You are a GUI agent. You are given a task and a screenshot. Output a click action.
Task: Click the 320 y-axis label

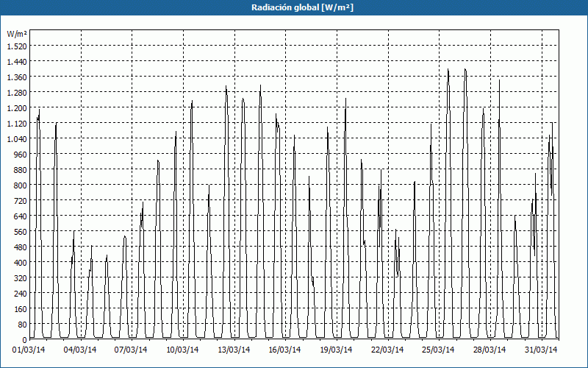click(x=21, y=278)
